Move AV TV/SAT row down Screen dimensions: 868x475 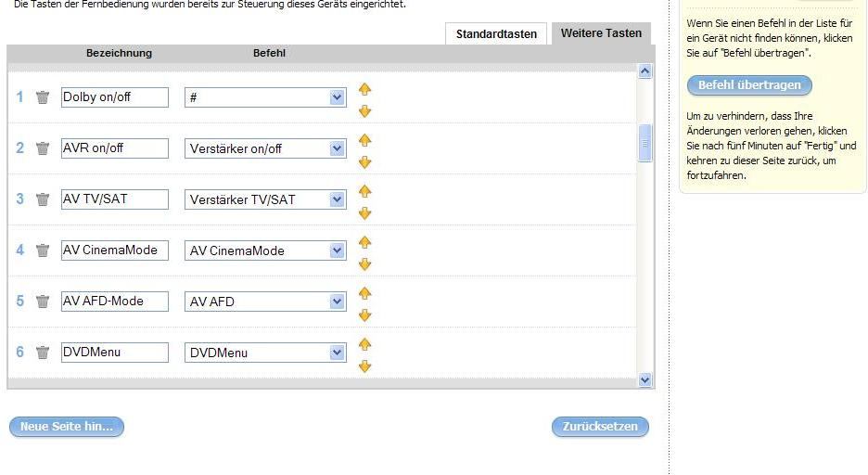click(364, 213)
